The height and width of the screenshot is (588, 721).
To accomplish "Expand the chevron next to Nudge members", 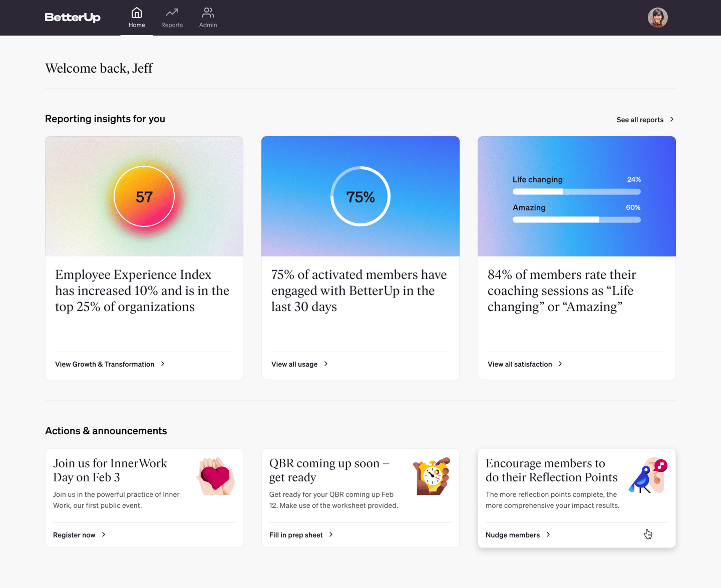I will tap(549, 534).
